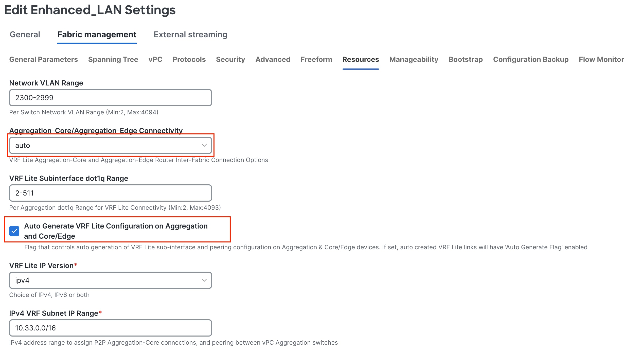The image size is (644, 351).
Task: Open the Security sub-tab
Action: (230, 59)
